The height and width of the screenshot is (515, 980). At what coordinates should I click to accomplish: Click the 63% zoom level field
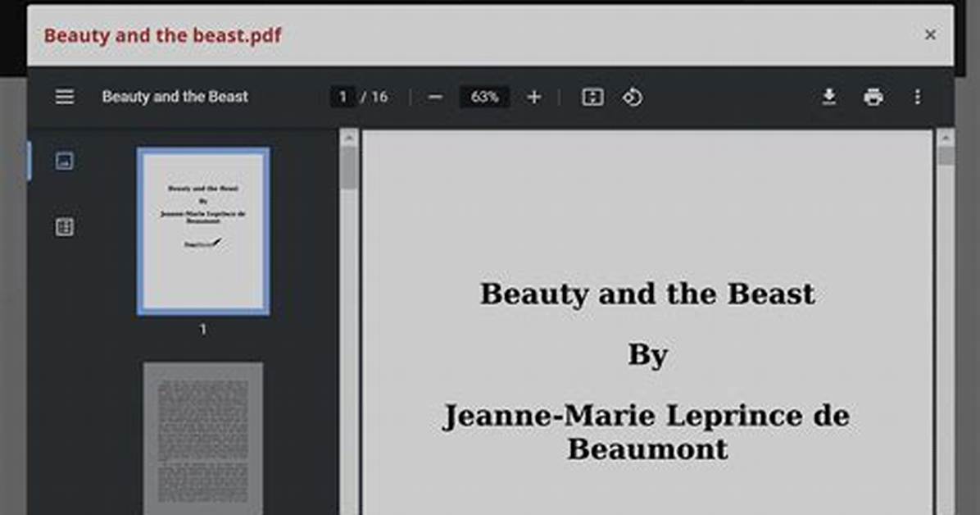pos(484,97)
